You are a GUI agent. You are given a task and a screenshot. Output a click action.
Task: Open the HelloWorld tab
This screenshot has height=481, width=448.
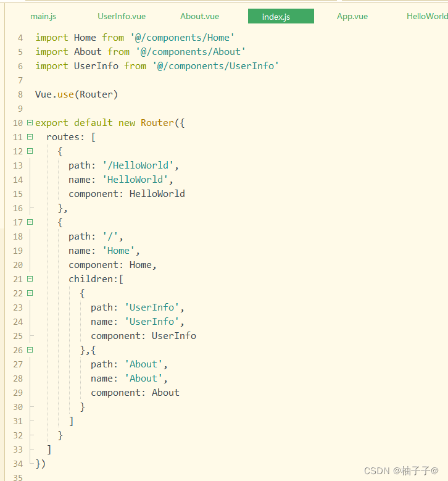click(x=427, y=16)
